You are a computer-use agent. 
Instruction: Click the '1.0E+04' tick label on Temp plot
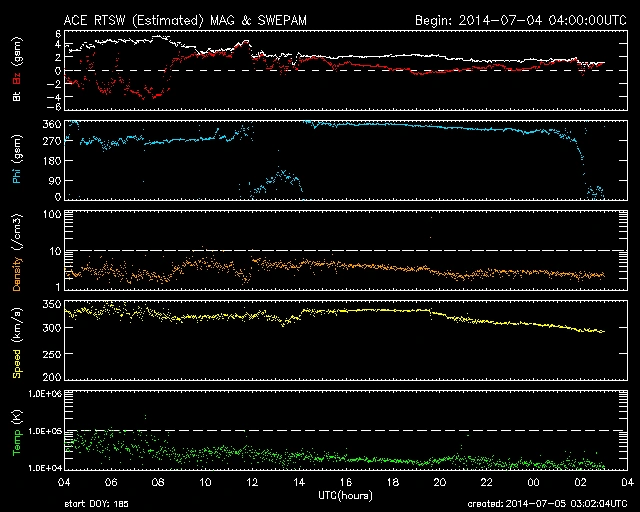coord(45,467)
